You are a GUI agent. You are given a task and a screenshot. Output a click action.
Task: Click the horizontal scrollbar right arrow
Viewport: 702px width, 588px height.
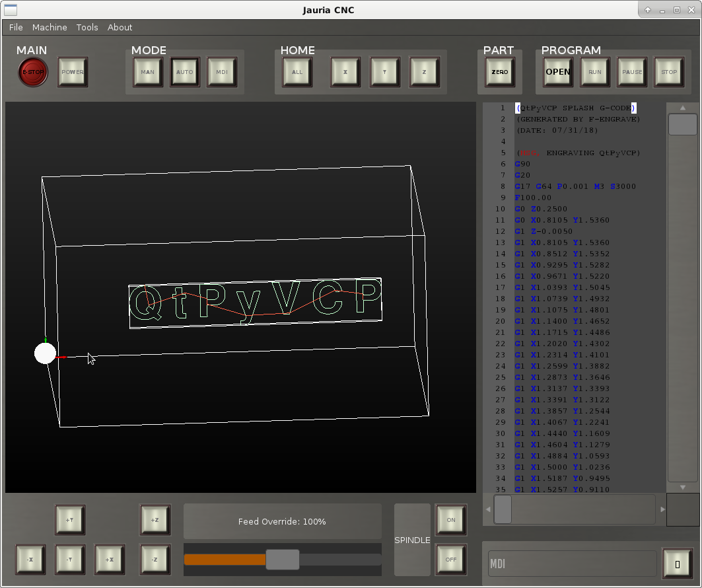click(662, 509)
